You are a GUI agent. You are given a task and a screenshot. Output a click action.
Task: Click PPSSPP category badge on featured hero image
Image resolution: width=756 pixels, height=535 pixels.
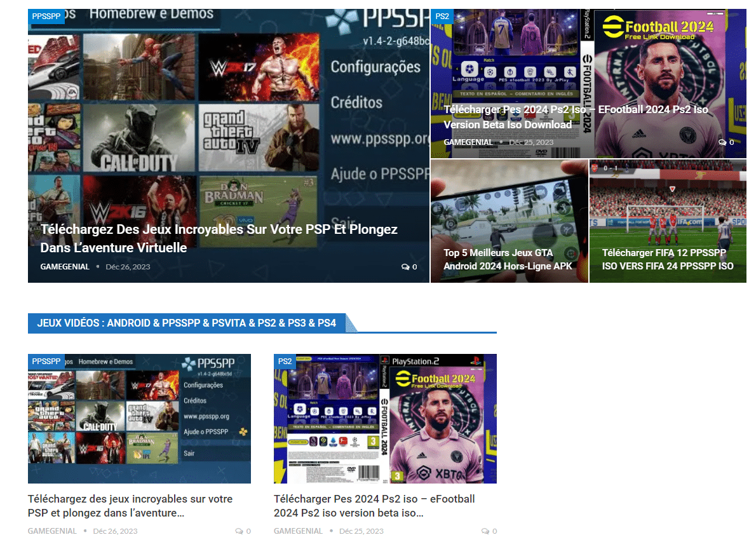click(x=46, y=16)
